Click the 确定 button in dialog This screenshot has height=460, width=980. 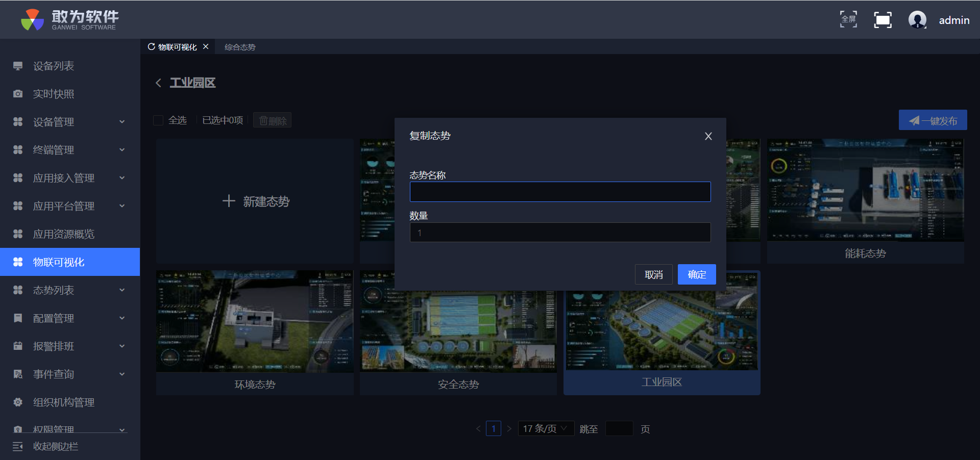tap(696, 274)
